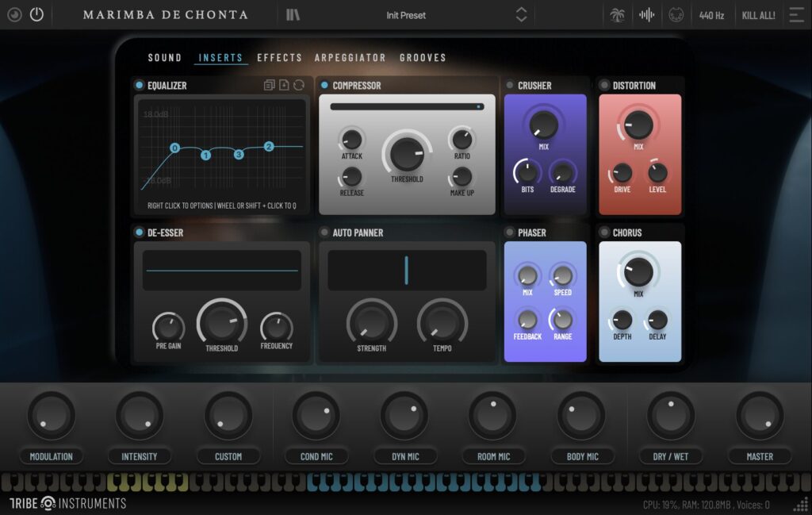Enable the Chorus effect
The height and width of the screenshot is (515, 812).
[604, 233]
